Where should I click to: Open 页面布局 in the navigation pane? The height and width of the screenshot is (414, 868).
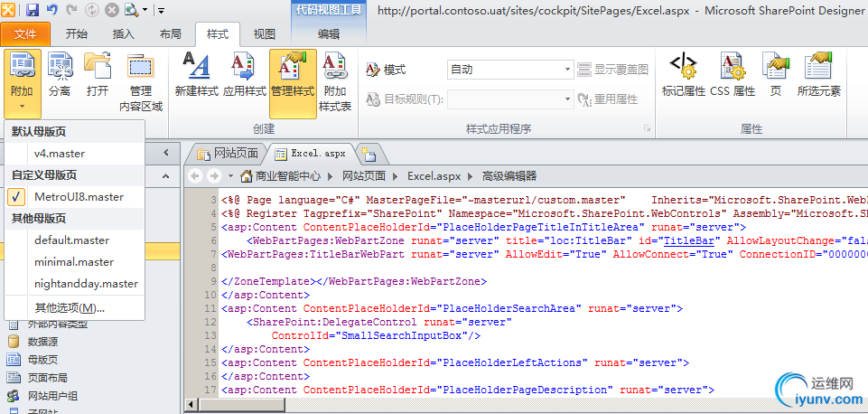48,378
